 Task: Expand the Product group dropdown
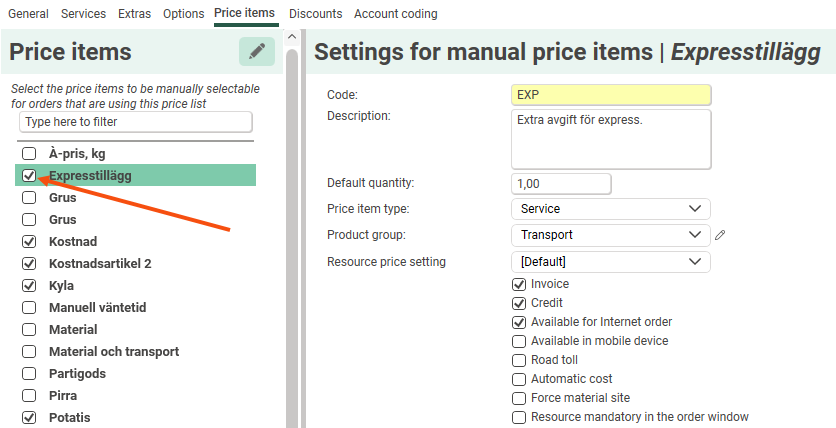pyautogui.click(x=610, y=235)
